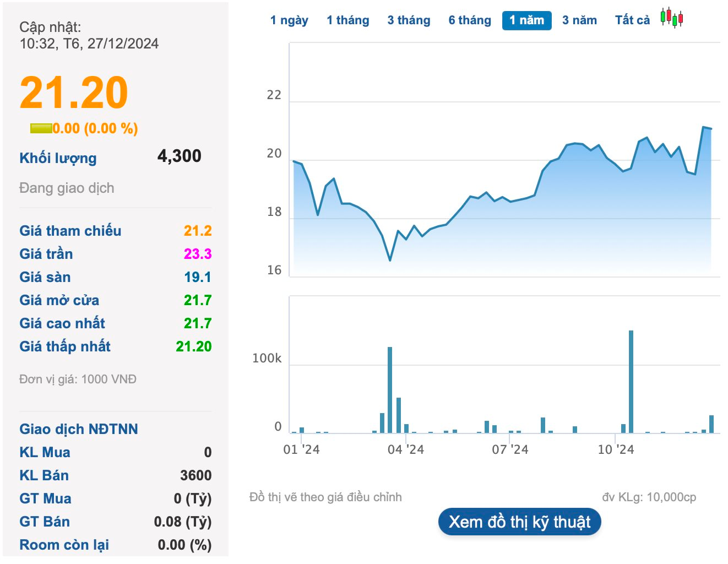
Task: Click the ceiling price value 23.3
Action: [198, 254]
